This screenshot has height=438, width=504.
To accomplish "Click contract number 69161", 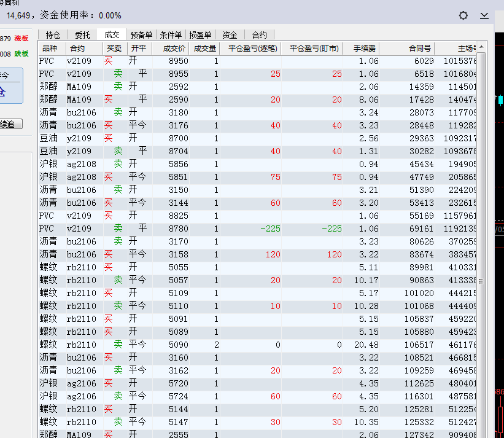I will [x=421, y=229].
